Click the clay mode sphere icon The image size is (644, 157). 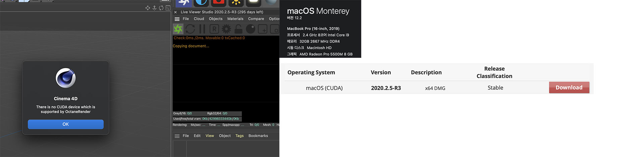(x=251, y=29)
